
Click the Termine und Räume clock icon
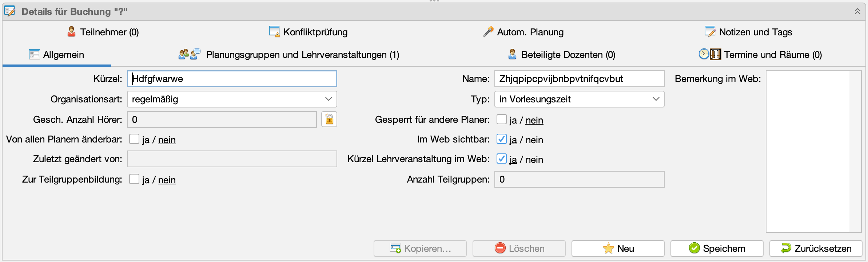(x=704, y=54)
